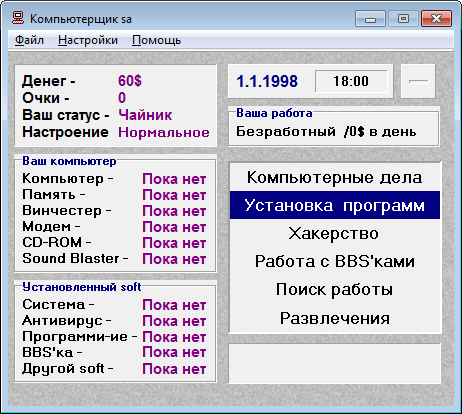Open the Настройки menu
This screenshot has height=414, width=462.
[88, 40]
